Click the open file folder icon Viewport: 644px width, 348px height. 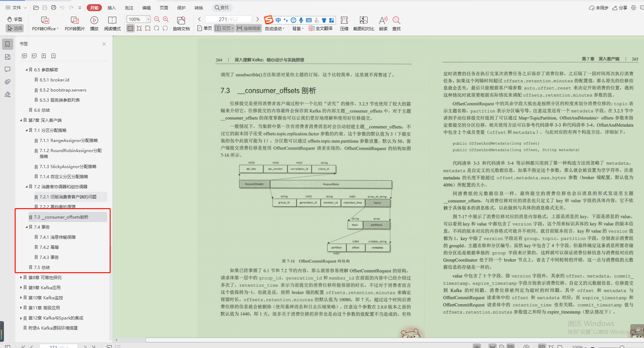(36, 8)
